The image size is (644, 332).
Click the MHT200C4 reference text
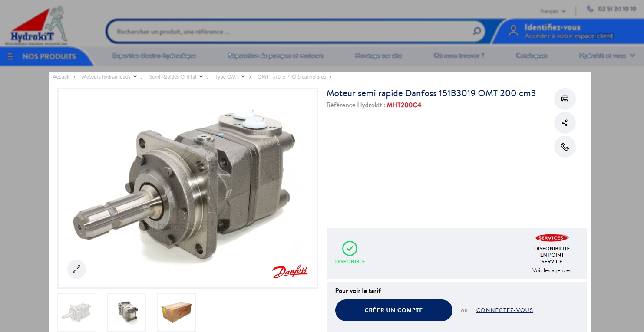click(x=404, y=105)
